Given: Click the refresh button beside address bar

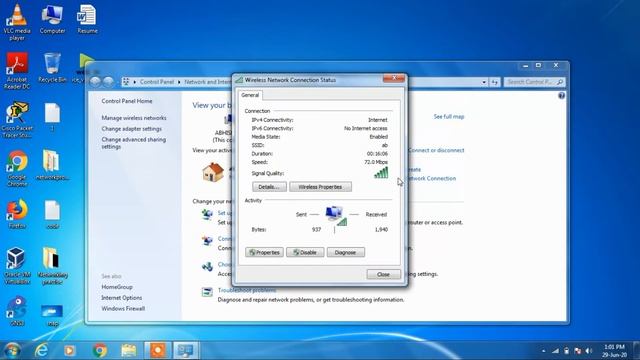Looking at the screenshot, I should pyautogui.click(x=495, y=82).
